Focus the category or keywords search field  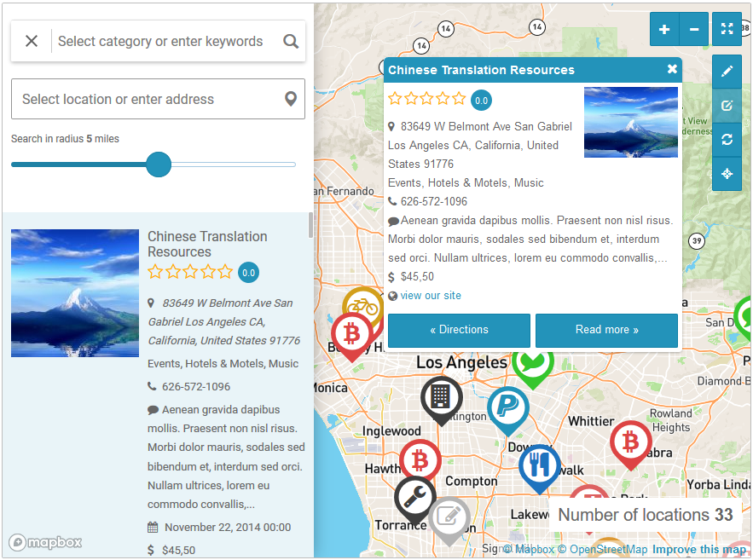tap(160, 41)
